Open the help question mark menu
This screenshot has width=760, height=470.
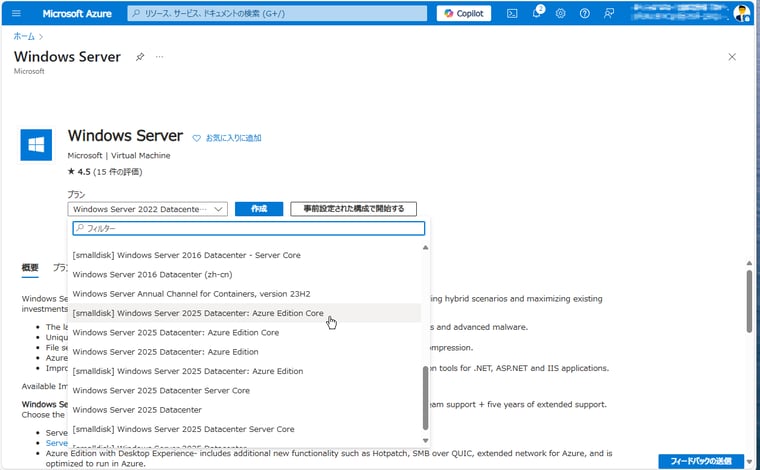(x=585, y=14)
